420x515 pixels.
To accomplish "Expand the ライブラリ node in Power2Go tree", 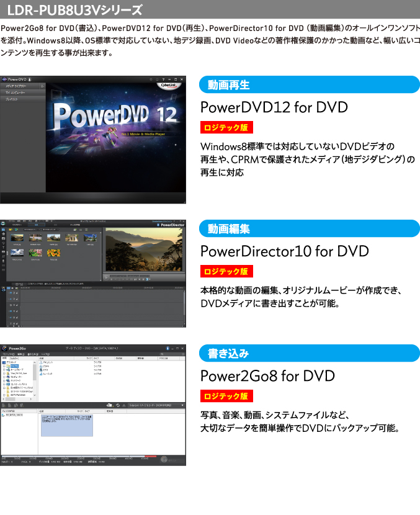I will (x=4, y=366).
